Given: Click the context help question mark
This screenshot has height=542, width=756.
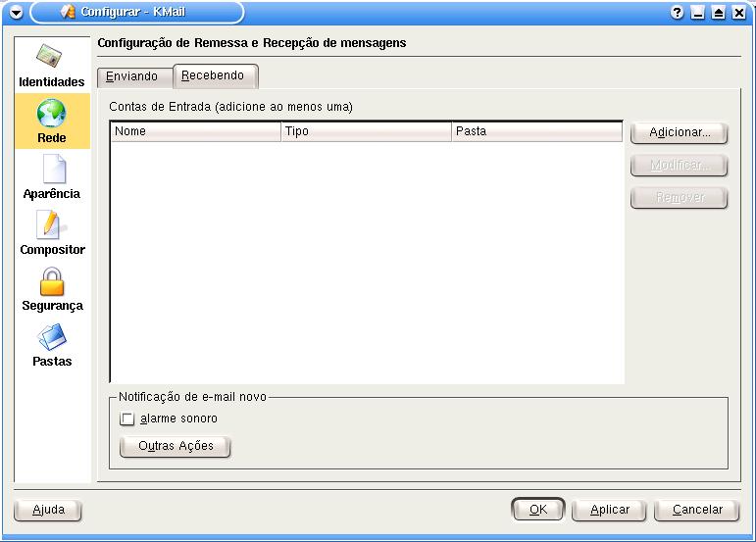Looking at the screenshot, I should click(677, 13).
